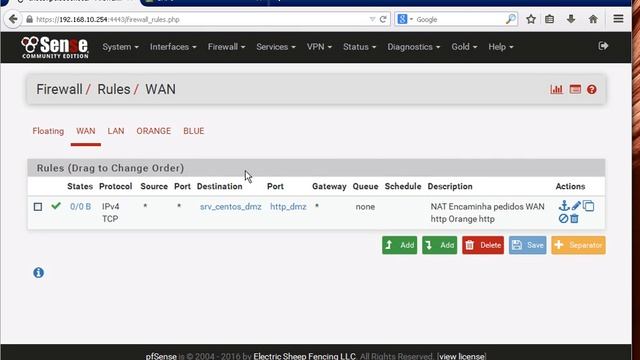This screenshot has height=360, width=640.
Task: Show info with blue information icon
Action: [38, 273]
